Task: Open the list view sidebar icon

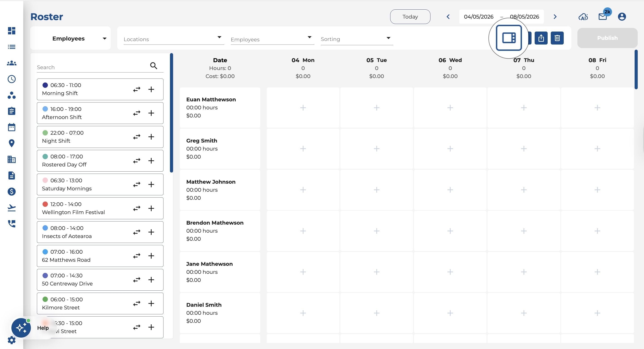Action: (x=11, y=47)
